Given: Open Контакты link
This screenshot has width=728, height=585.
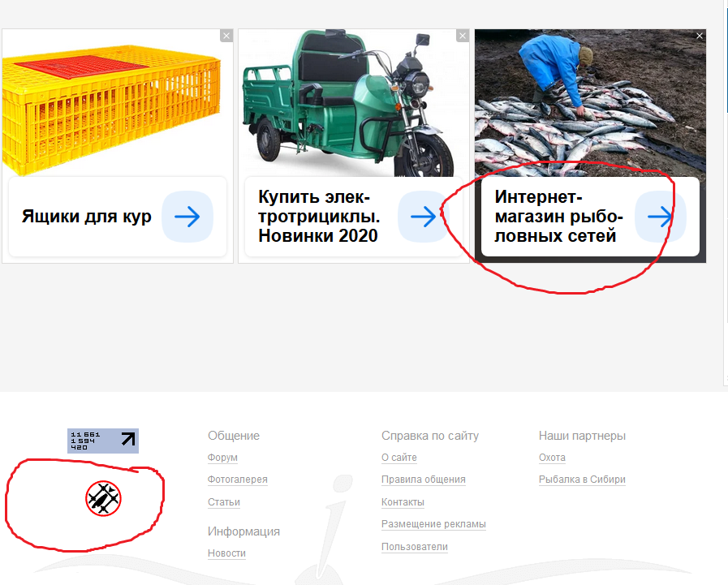Looking at the screenshot, I should coord(403,502).
